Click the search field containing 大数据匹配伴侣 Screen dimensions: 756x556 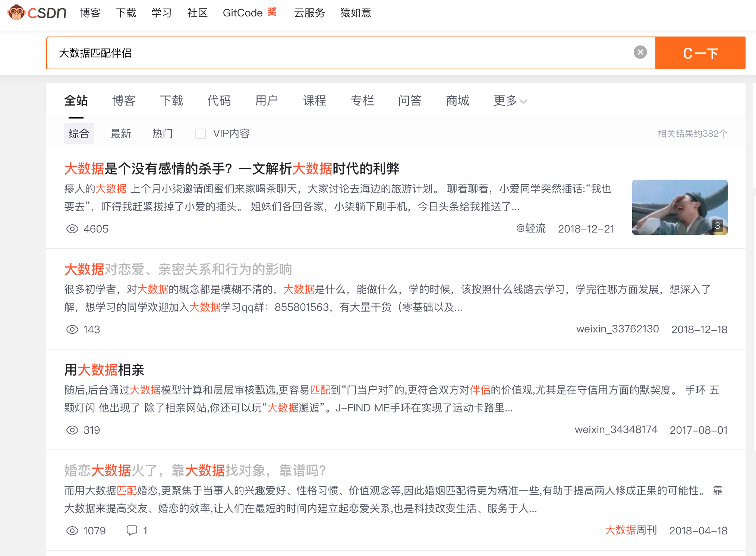pos(351,53)
